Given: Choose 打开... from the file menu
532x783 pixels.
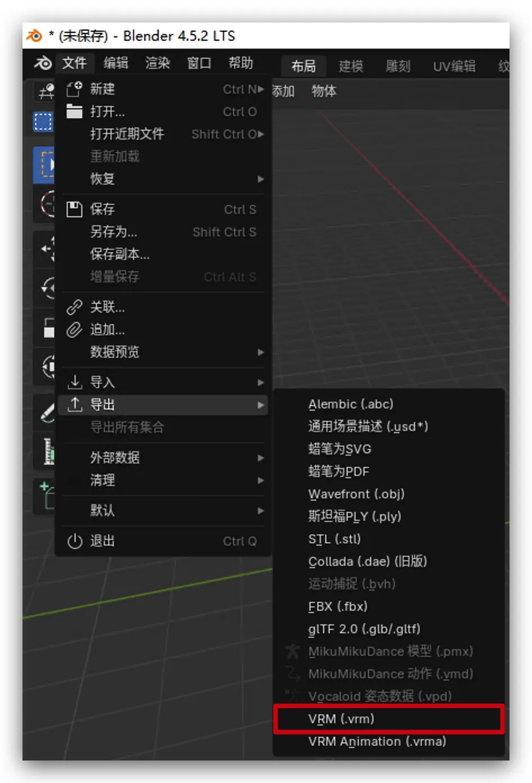Looking at the screenshot, I should click(163, 112).
